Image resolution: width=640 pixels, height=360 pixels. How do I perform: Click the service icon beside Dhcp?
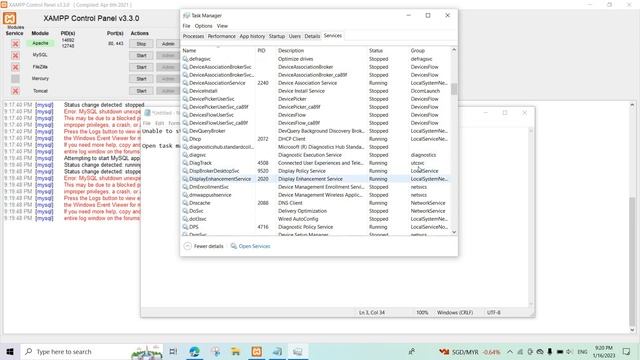[185, 139]
